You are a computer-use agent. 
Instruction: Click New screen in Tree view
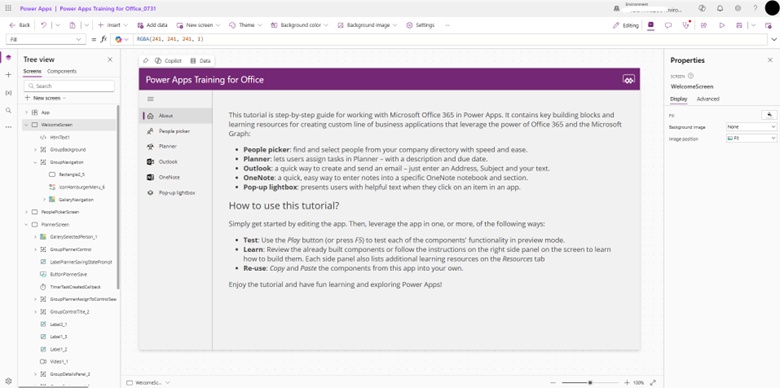tap(45, 98)
